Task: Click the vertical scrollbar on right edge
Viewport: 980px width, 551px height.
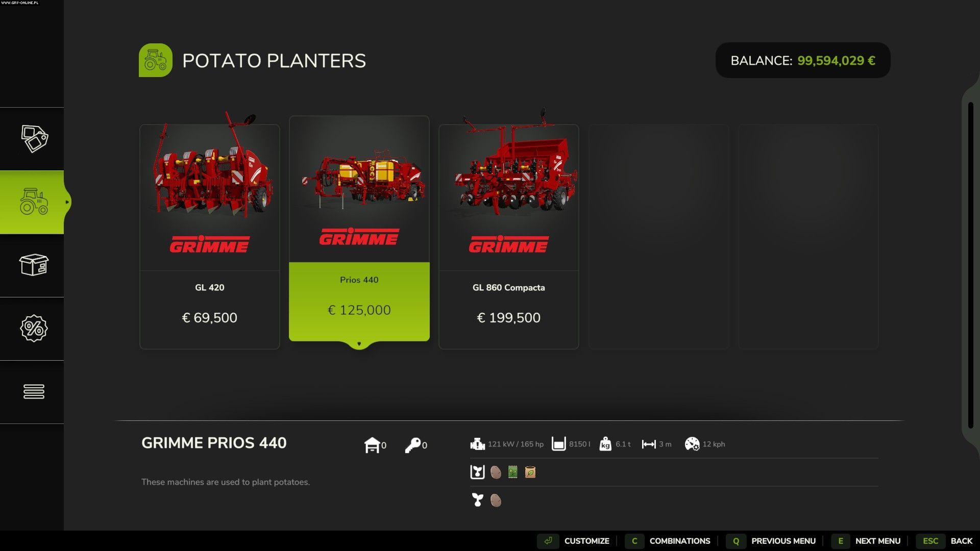Action: click(x=971, y=265)
